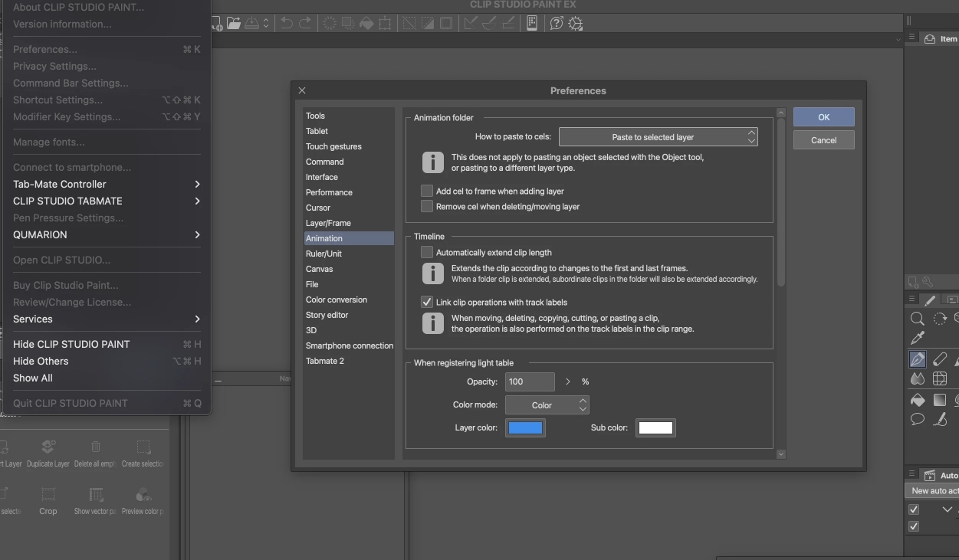Open the Layer/Frame preferences category
Viewport: 959px width, 560px height.
tap(328, 223)
